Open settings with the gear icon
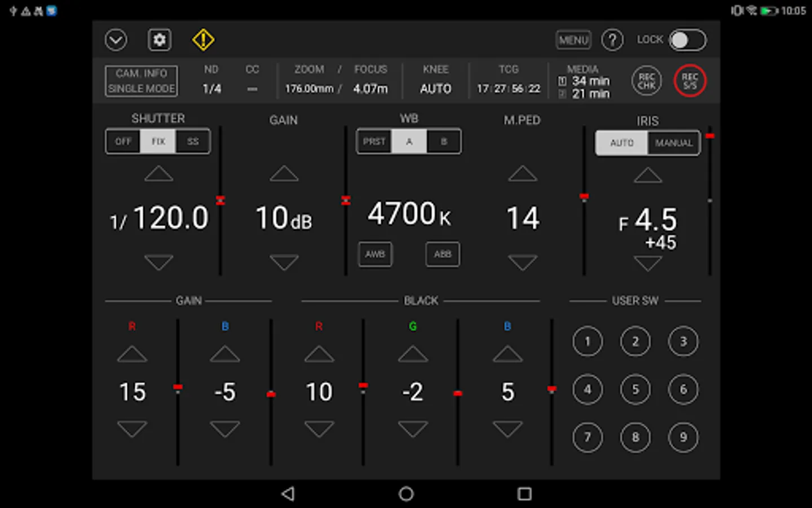812x508 pixels. (160, 40)
